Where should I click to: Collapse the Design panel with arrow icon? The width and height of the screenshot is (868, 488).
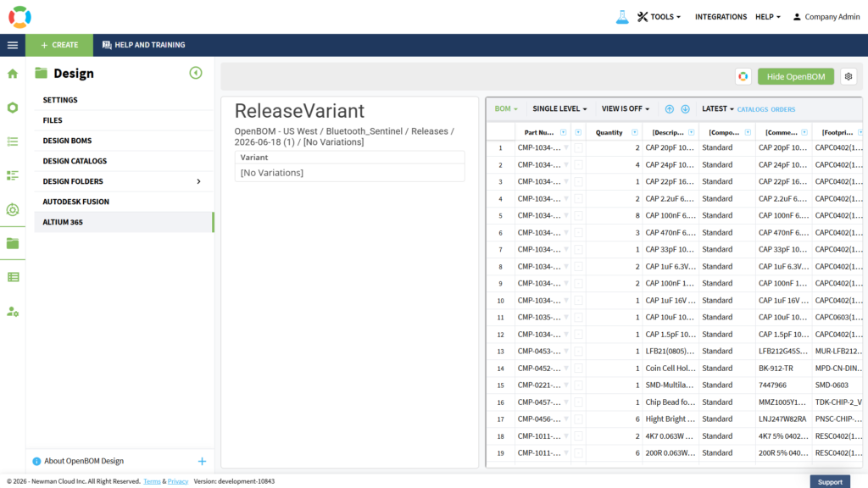pos(196,73)
